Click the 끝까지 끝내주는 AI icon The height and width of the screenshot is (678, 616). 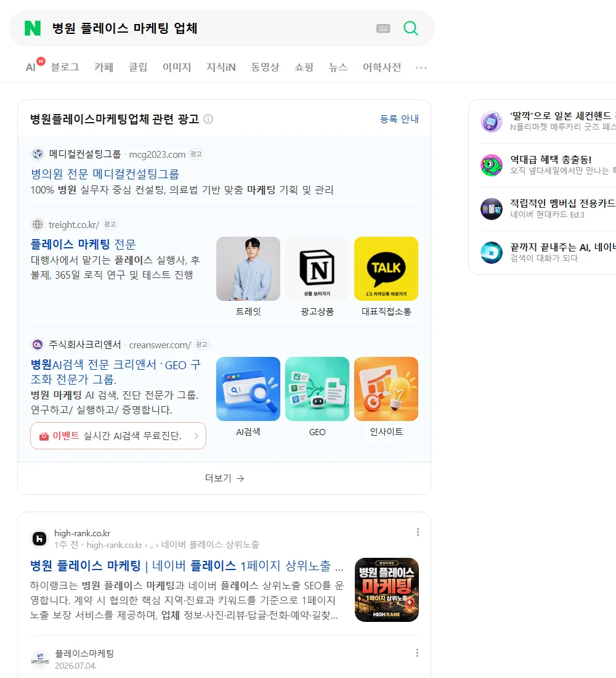(492, 253)
